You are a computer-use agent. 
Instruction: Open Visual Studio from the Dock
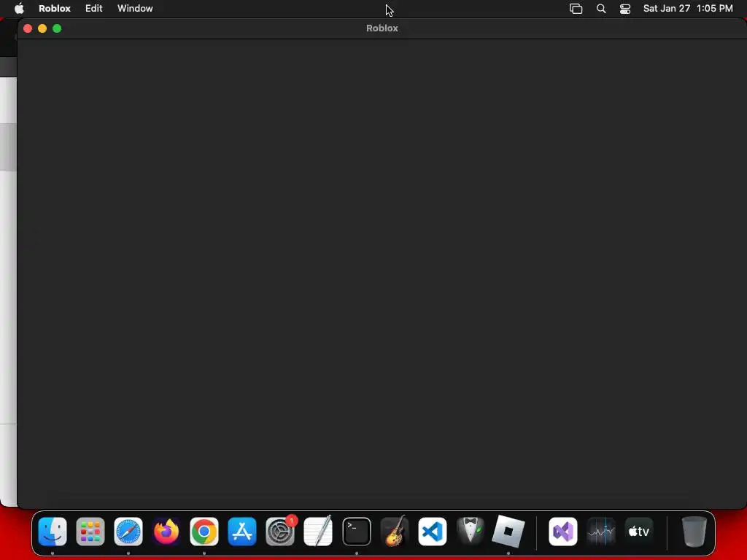[563, 532]
